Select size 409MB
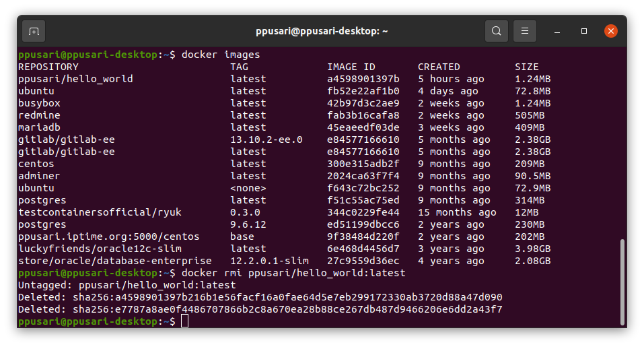 click(530, 127)
